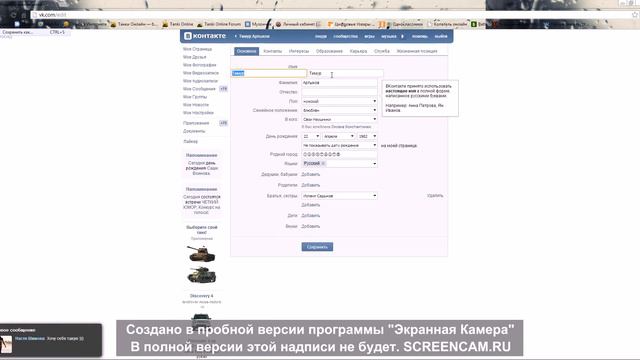The width and height of the screenshot is (640, 360).
Task: Click игры in the header navigation
Action: point(369,36)
